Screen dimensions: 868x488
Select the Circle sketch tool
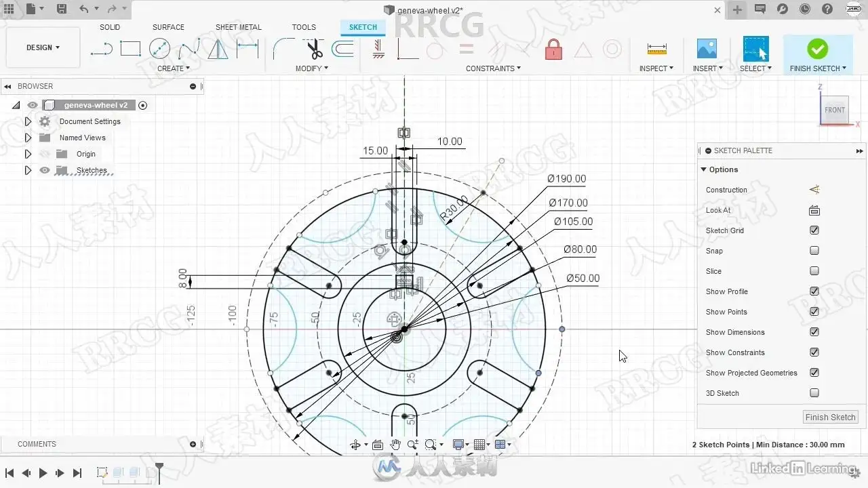click(x=159, y=49)
